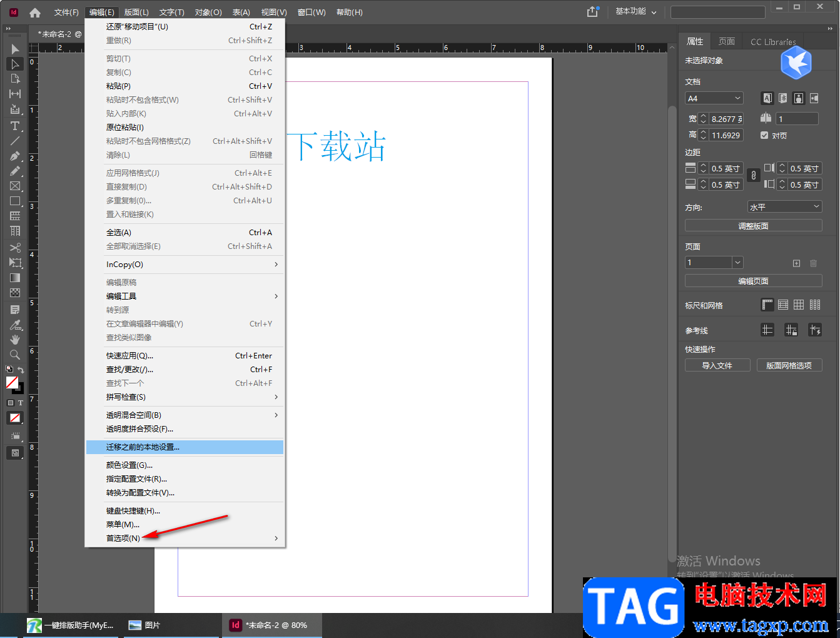The width and height of the screenshot is (840, 638).
Task: Toggle the 对页 facing pages checkbox
Action: (x=764, y=135)
